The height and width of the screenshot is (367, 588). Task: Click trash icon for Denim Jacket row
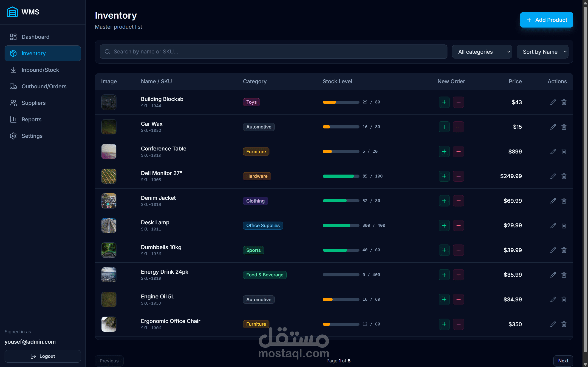(x=564, y=201)
